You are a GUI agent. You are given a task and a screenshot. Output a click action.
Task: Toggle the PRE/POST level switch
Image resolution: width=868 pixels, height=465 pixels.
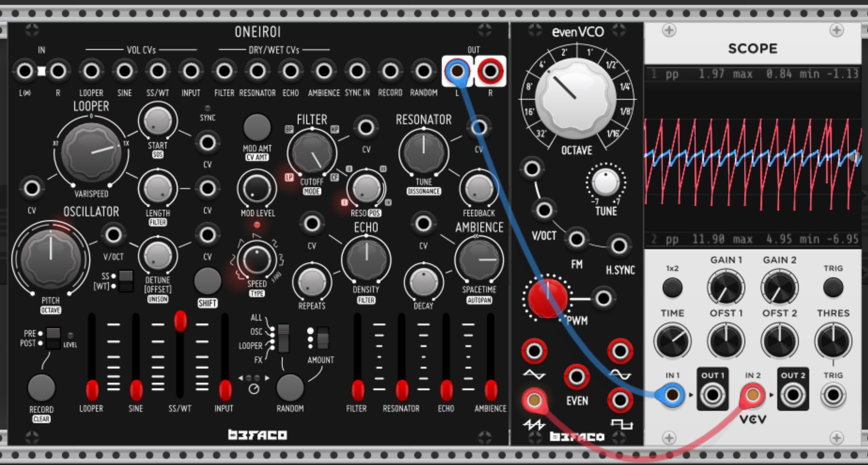[53, 338]
